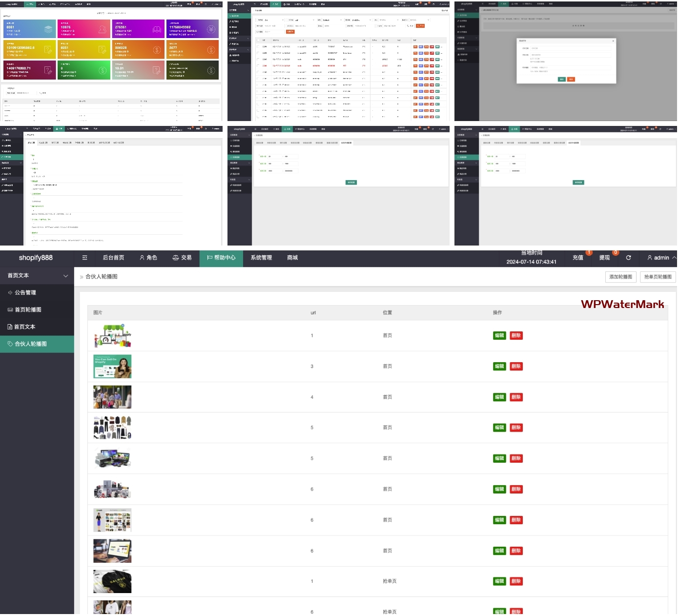Viewport: 679px width, 616px height.
Task: Open the 角色 menu in the top bar
Action: point(148,258)
